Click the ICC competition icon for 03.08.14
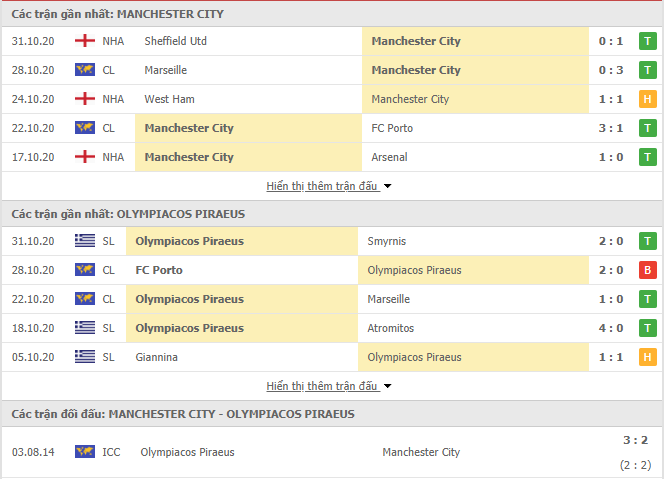This screenshot has width=664, height=479. (x=85, y=452)
